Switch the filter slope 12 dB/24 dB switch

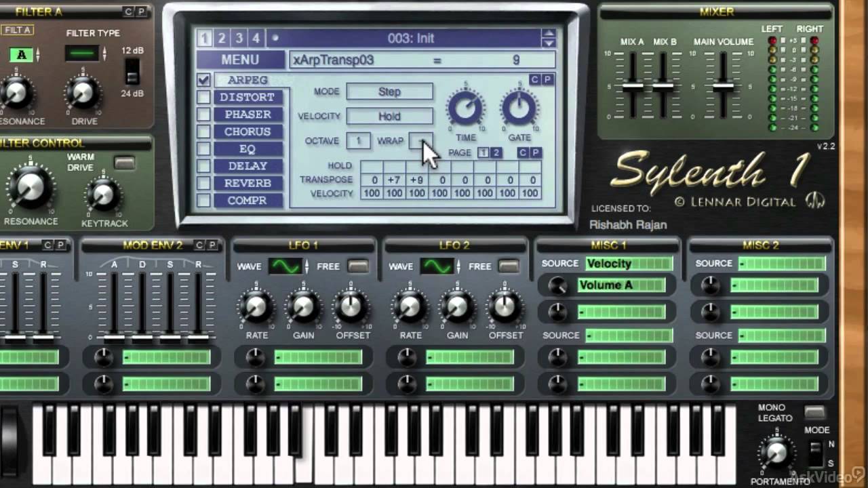132,71
